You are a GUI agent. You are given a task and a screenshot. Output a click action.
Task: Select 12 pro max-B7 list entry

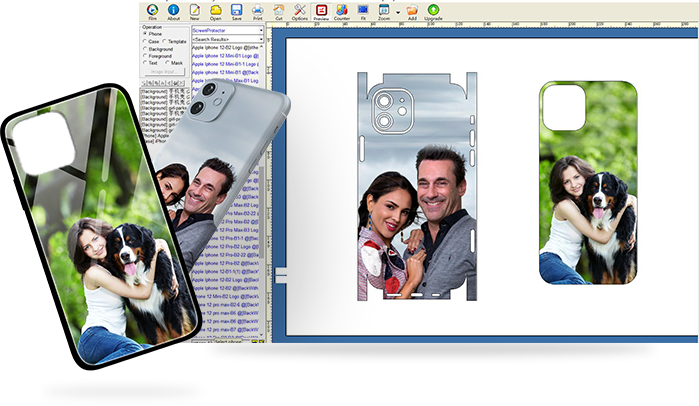point(229,329)
